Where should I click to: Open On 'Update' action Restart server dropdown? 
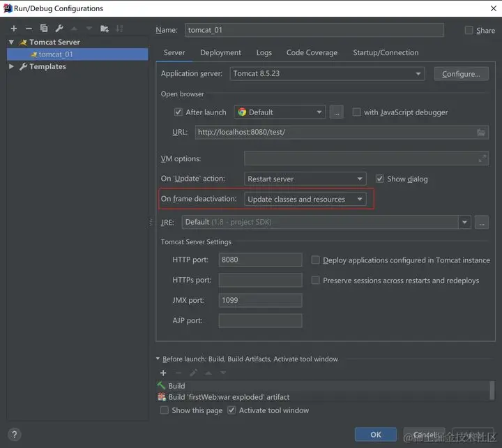(305, 179)
